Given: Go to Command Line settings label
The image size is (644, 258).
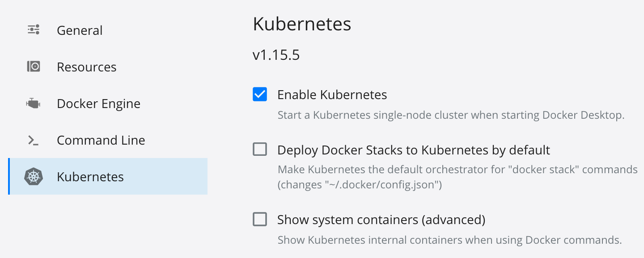Looking at the screenshot, I should tap(101, 140).
